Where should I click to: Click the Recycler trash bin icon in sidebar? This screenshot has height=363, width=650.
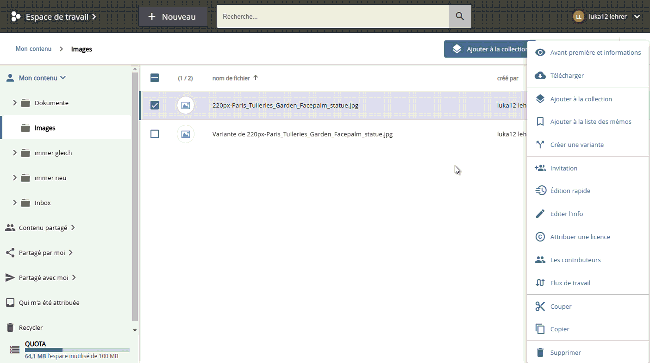[10, 327]
